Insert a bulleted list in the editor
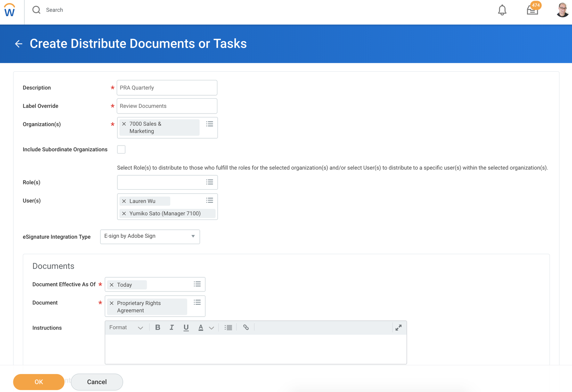Image resolution: width=572 pixels, height=392 pixels. [228, 327]
